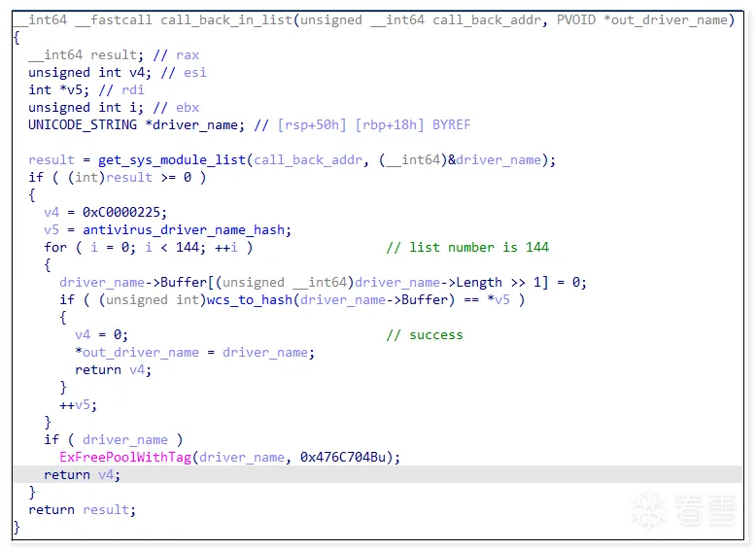Click the '++v5;' statement
The width and height of the screenshot is (756, 551).
click(78, 405)
